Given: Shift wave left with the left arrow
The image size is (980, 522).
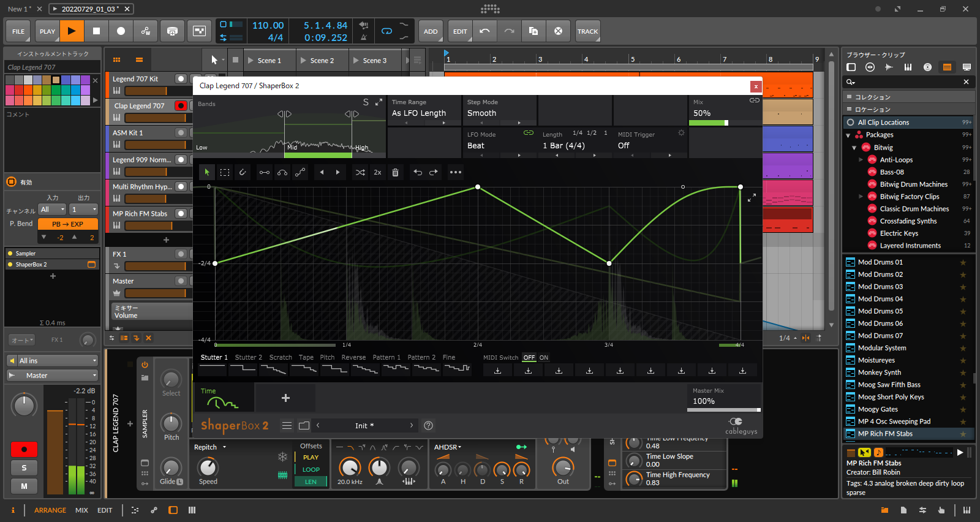Looking at the screenshot, I should coord(322,172).
